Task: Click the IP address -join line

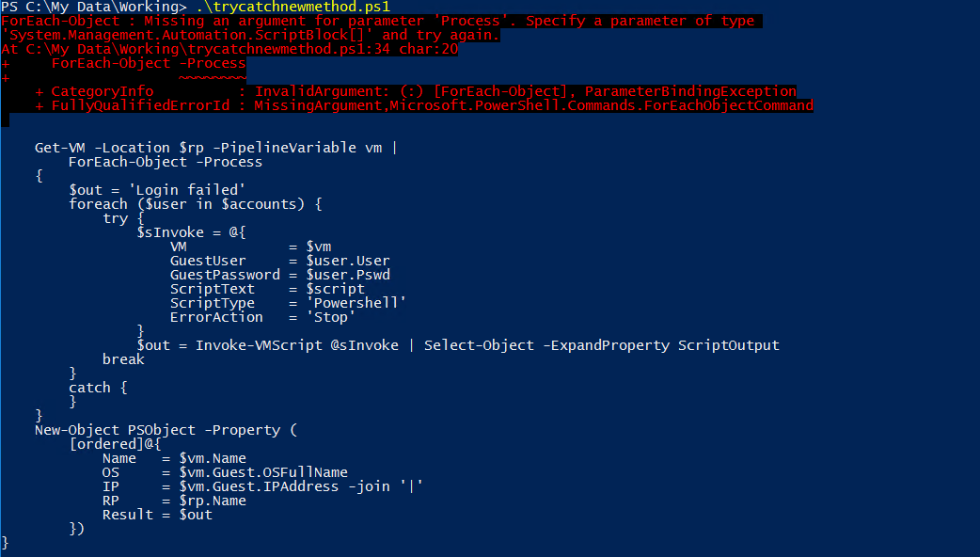Action: [263, 486]
